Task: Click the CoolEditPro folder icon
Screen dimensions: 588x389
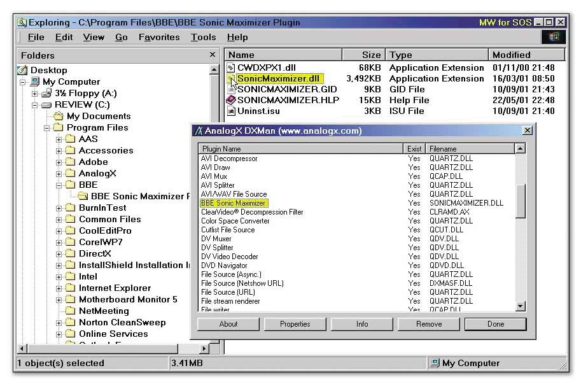Action: 71,230
